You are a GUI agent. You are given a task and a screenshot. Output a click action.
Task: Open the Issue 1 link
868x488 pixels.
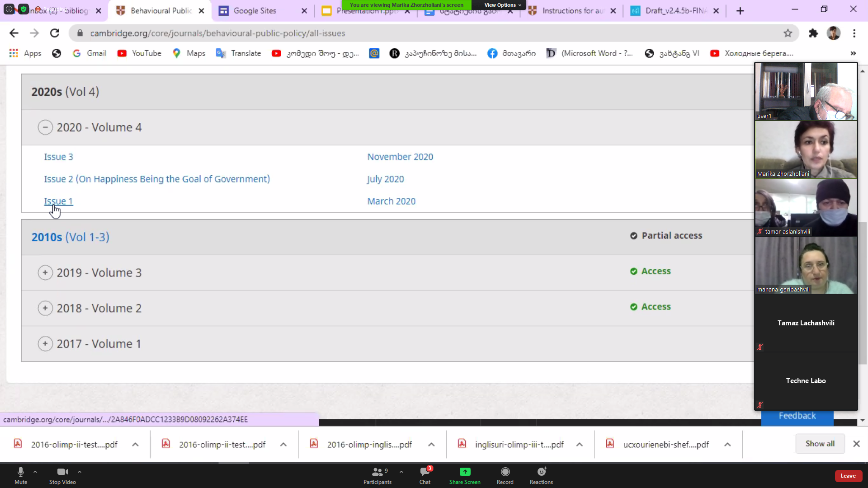tap(58, 202)
